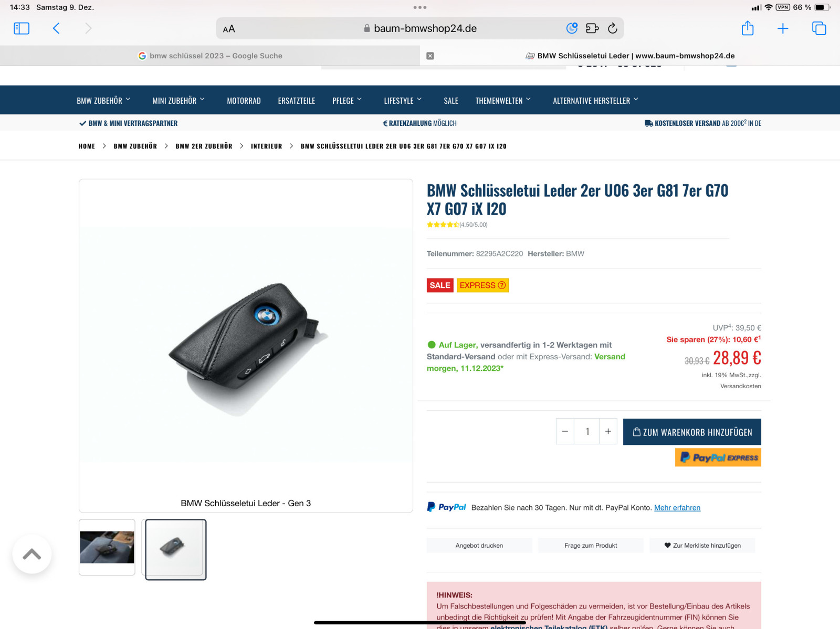Toggle the Safari sidebar icon

pos(22,28)
